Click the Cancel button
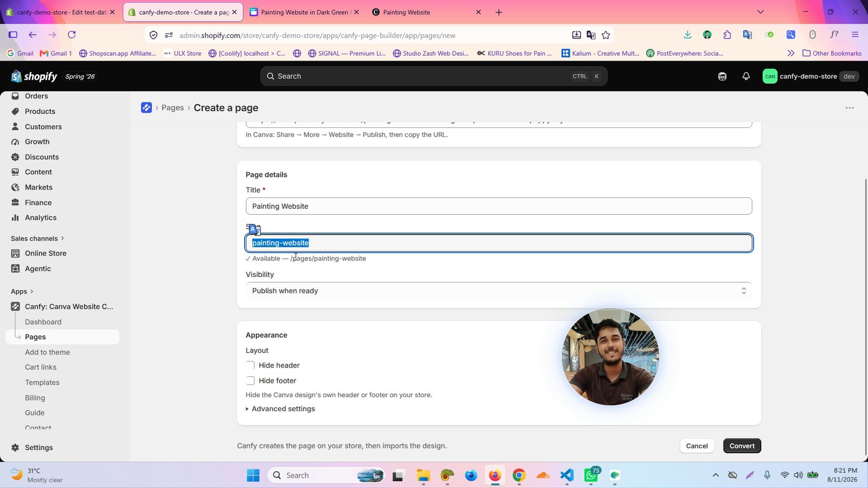 pos(697,446)
